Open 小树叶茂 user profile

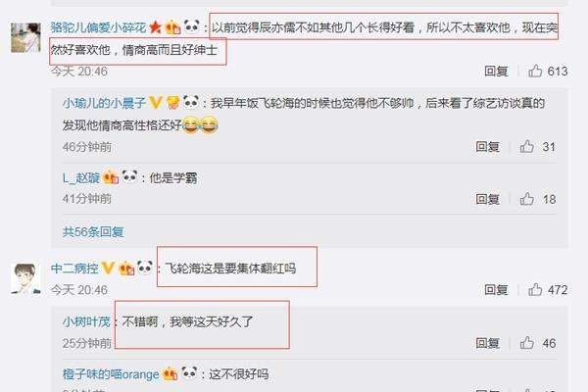tap(86, 321)
